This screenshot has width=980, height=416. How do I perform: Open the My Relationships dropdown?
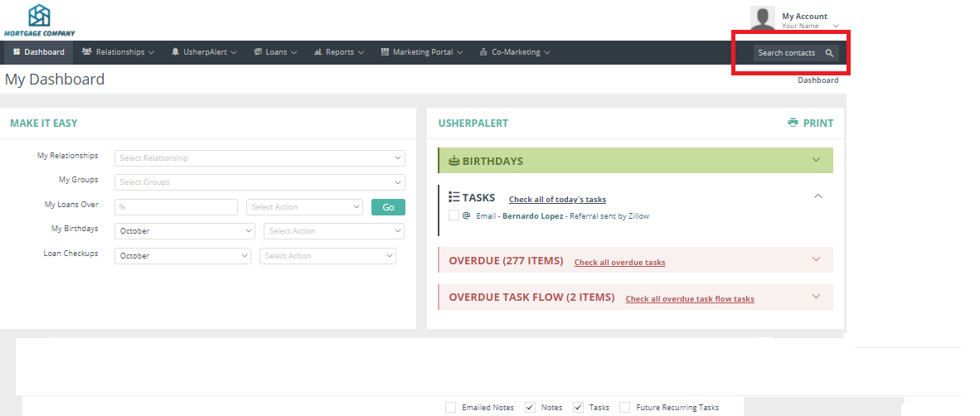pos(260,158)
